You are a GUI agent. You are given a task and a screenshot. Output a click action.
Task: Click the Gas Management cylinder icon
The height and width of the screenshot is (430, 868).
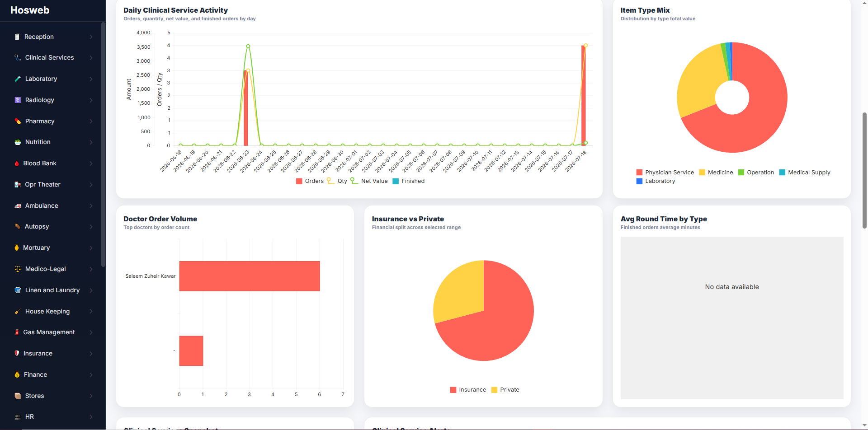click(x=17, y=332)
